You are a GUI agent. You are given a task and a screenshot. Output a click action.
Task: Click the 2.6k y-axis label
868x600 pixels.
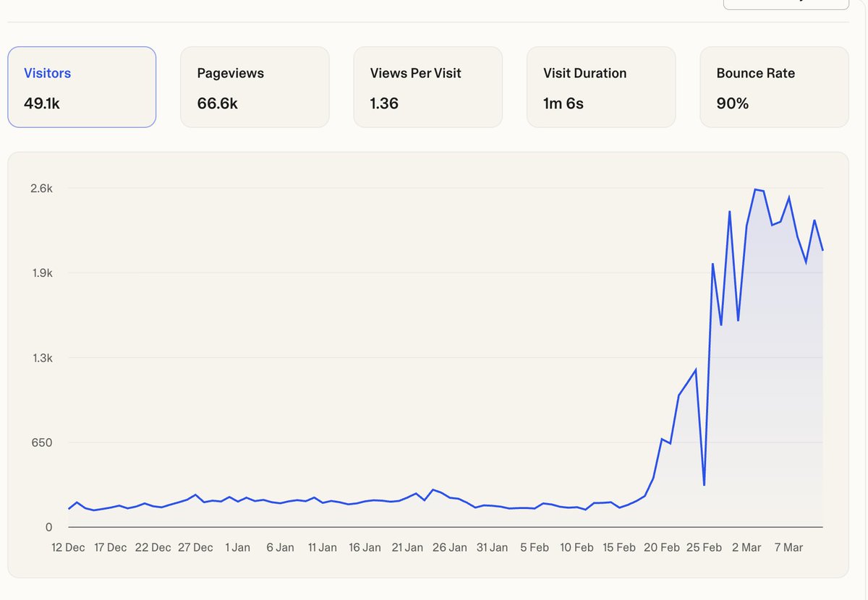[41, 189]
